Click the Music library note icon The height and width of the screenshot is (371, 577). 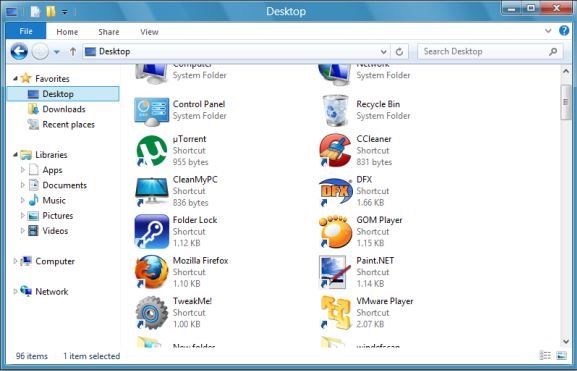click(33, 200)
